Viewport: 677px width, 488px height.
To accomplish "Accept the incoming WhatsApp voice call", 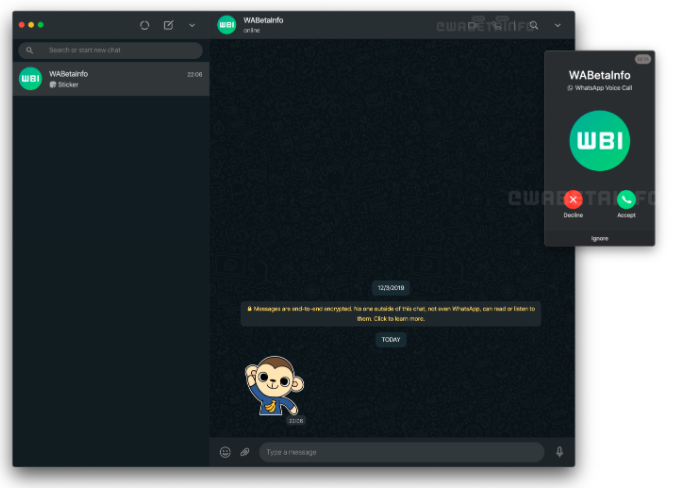I will click(626, 199).
